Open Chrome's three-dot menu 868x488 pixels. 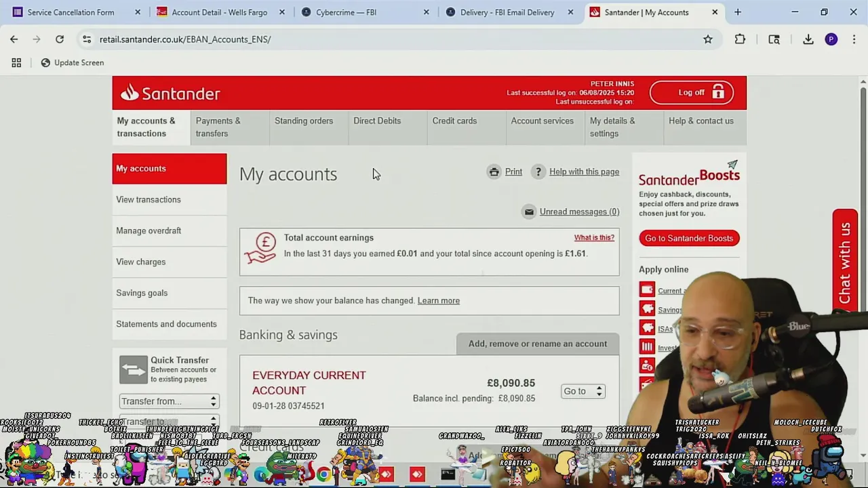[853, 39]
